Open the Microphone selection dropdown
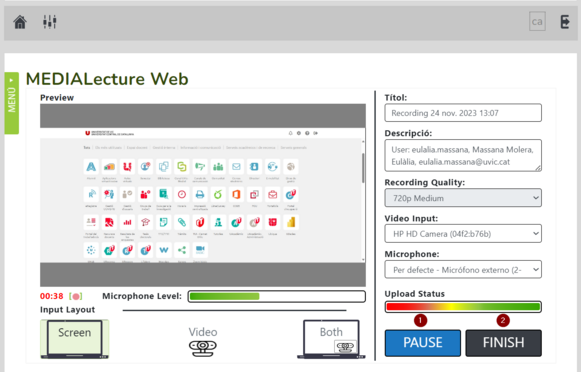 pos(463,270)
